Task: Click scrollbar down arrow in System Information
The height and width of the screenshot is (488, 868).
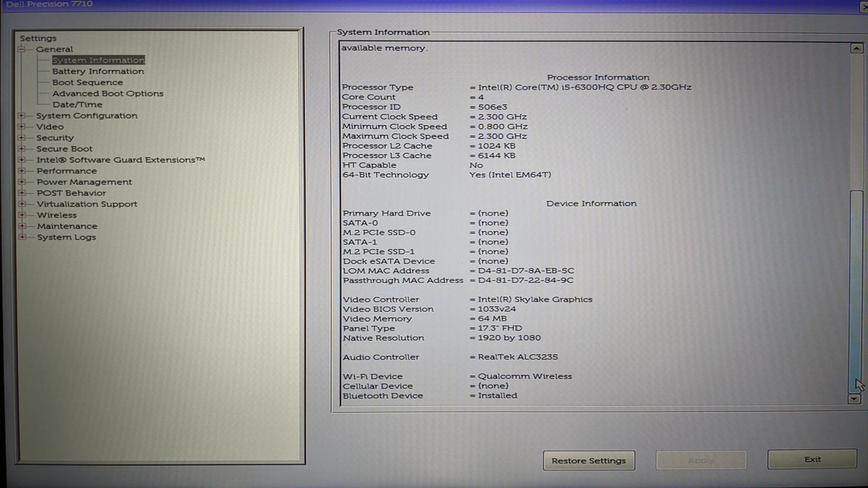Action: (854, 399)
